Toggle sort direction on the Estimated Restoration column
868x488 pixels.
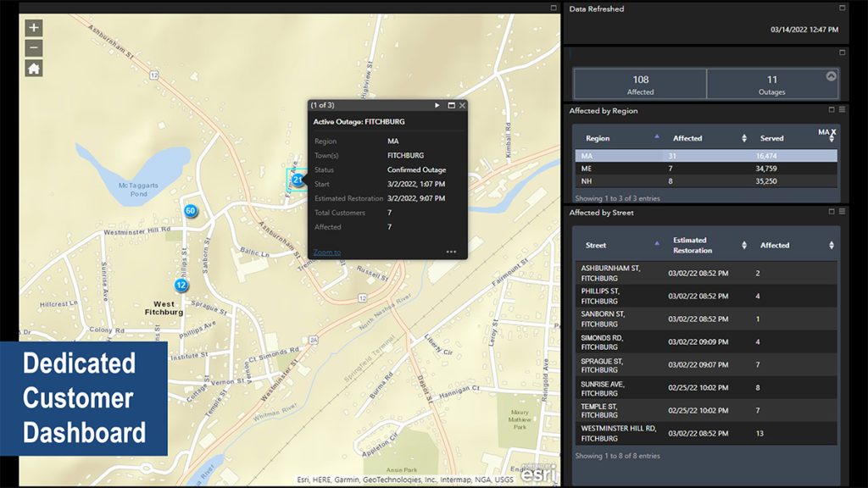[743, 245]
